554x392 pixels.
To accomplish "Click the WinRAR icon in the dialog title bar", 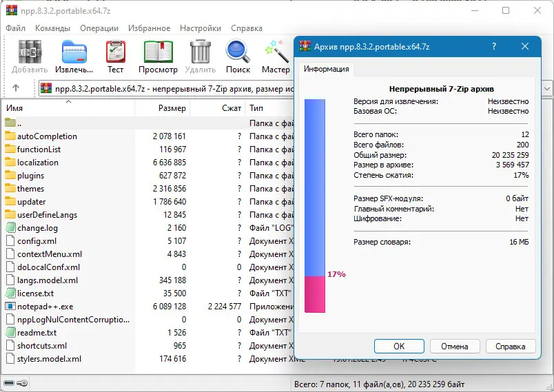I will click(x=305, y=46).
